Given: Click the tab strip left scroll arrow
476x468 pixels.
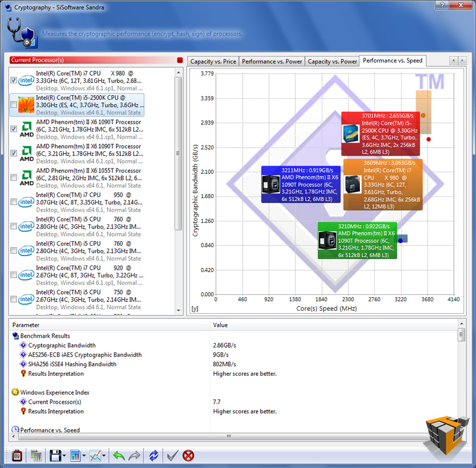Looking at the screenshot, I should [x=453, y=61].
